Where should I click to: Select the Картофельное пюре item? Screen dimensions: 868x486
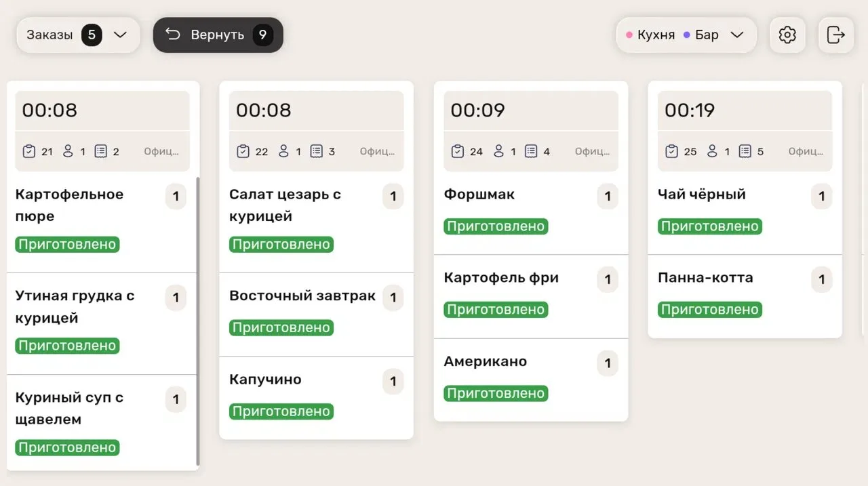pos(102,222)
